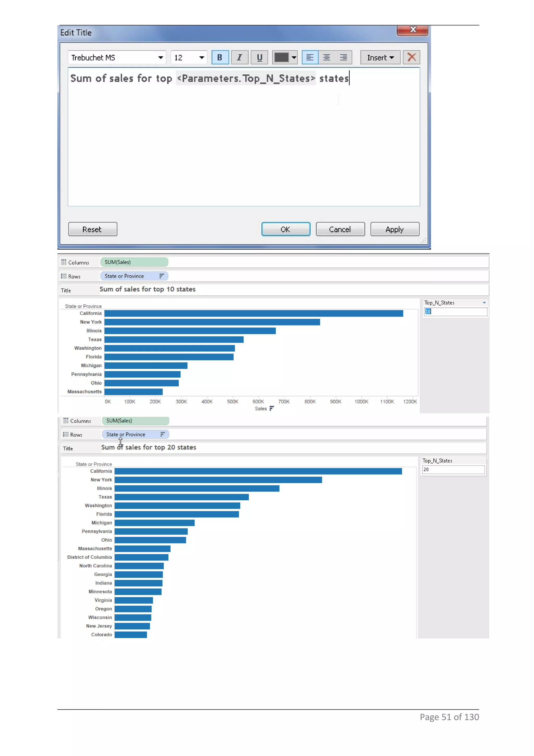Image resolution: width=534 pixels, height=756 pixels.
Task: Click the red X clear button
Action: tap(411, 57)
